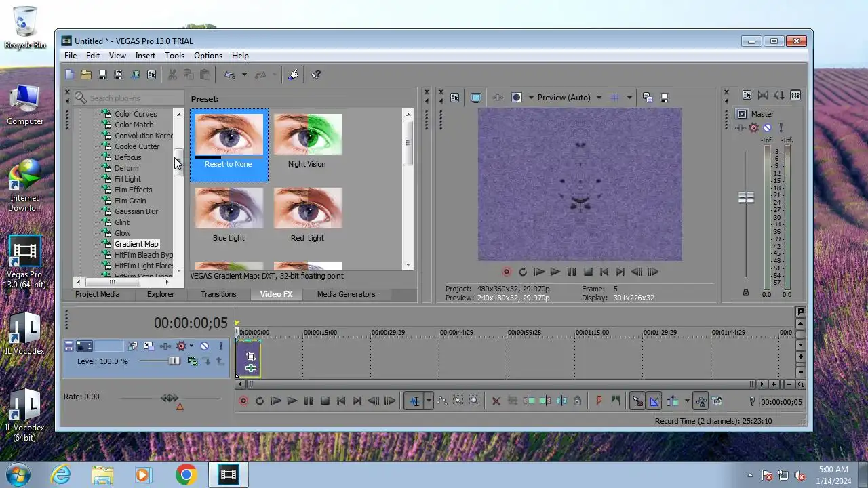Play timeline from start
868x488 pixels.
click(x=276, y=401)
